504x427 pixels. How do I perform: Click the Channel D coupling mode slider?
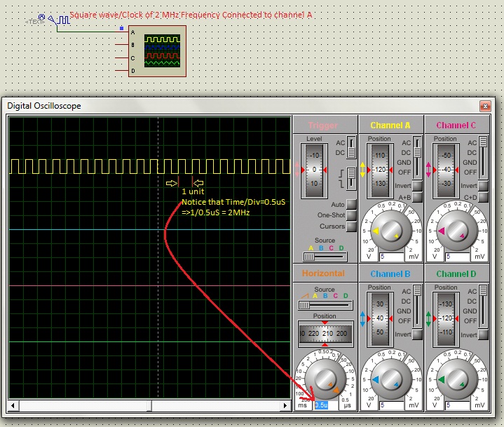tap(483, 306)
